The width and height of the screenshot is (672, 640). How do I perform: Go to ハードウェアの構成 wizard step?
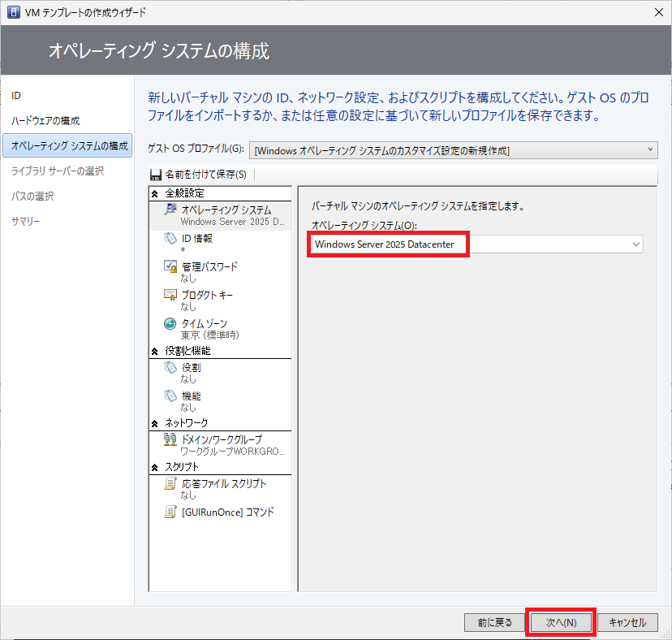[45, 121]
